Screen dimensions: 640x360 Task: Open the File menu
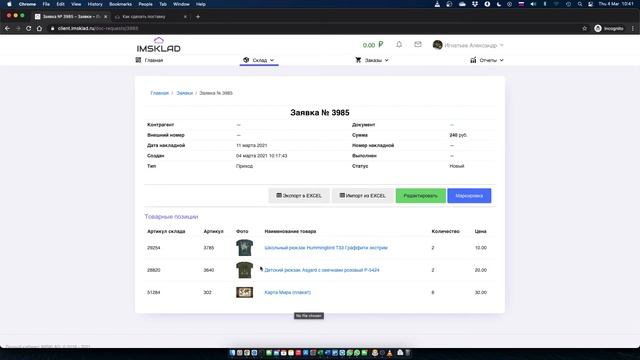[x=46, y=4]
